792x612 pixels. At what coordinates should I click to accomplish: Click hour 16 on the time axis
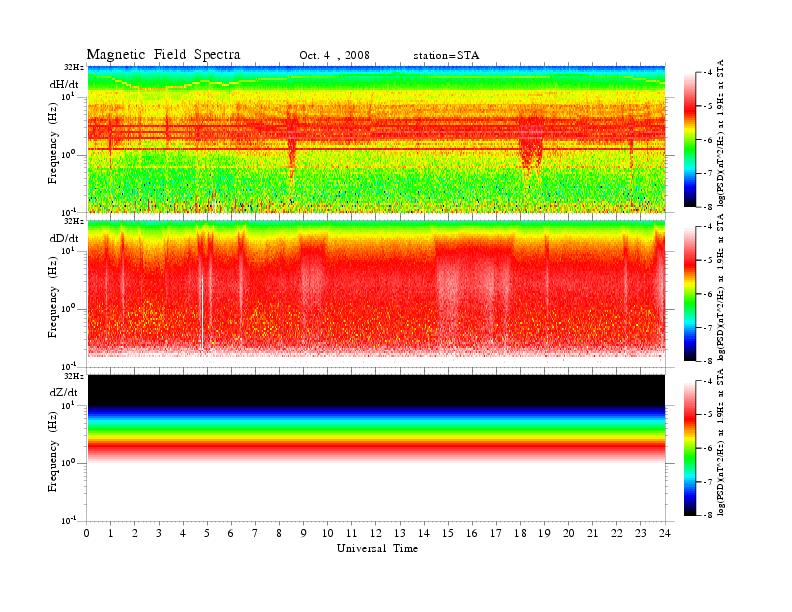pos(472,533)
